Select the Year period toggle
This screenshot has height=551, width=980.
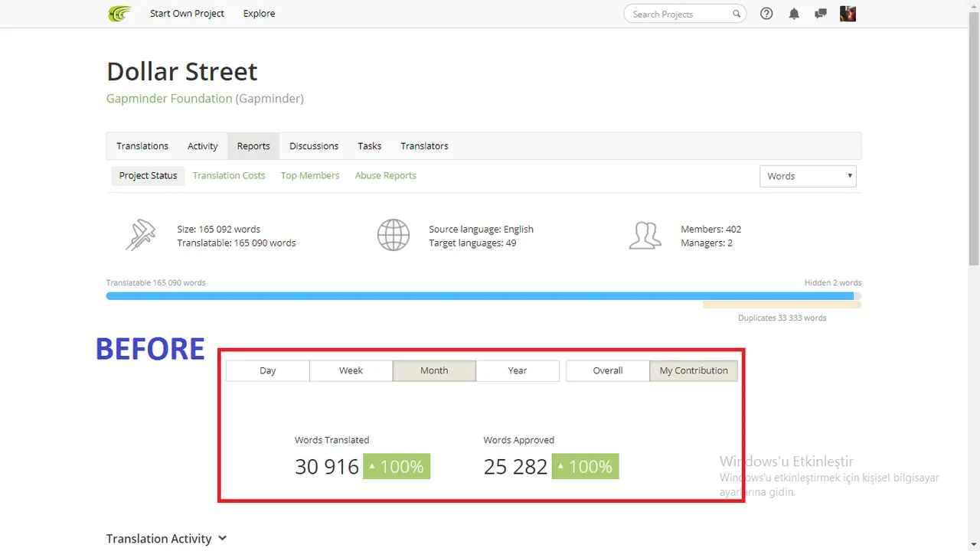[x=518, y=370]
